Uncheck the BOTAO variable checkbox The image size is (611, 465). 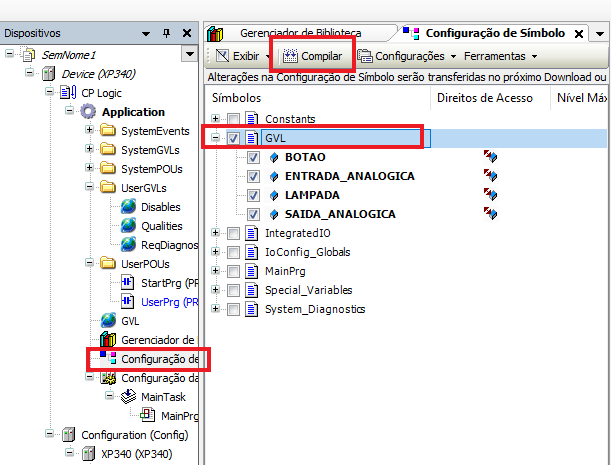[253, 157]
